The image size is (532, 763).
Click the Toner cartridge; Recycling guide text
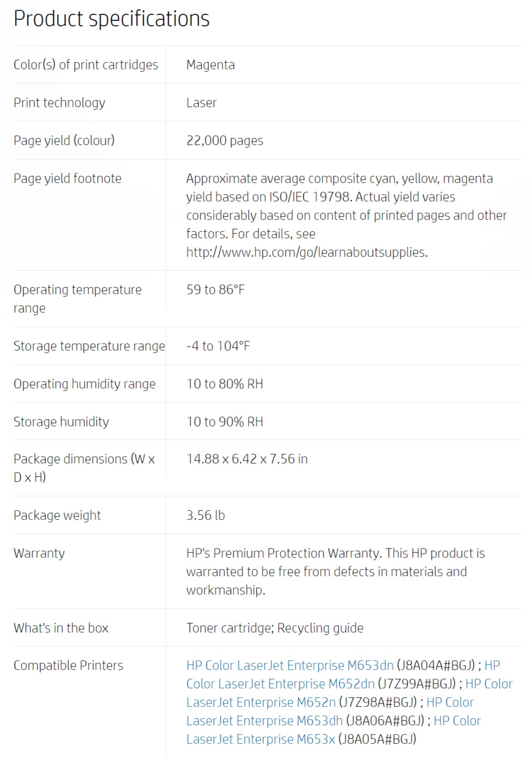(x=275, y=628)
